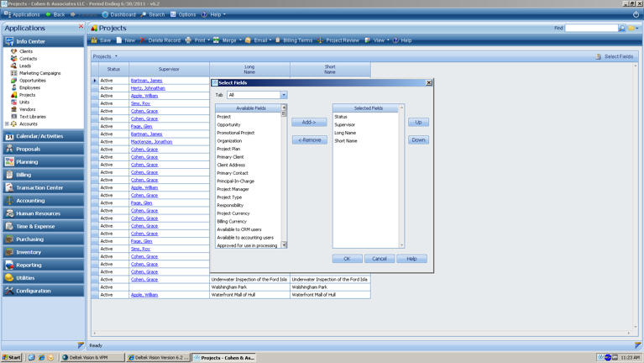
Task: Open the Time & Expense navigation section
Action: pyautogui.click(x=35, y=226)
